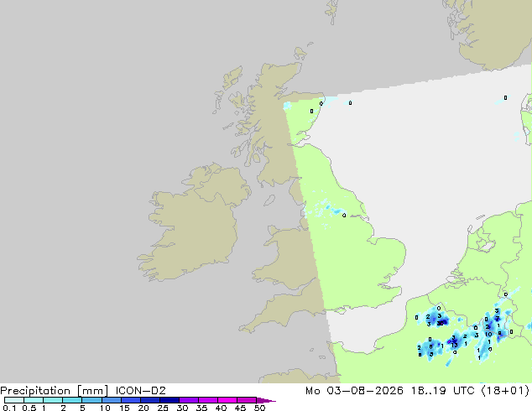532x411 pixels.
Task: Click the '13' precipitation value in France
Action: 454,346
